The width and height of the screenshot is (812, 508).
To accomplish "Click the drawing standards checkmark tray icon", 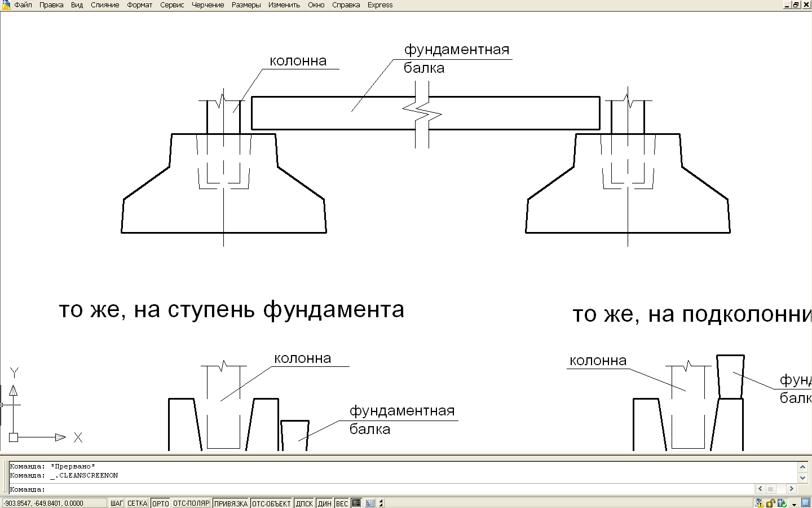I will 782,503.
